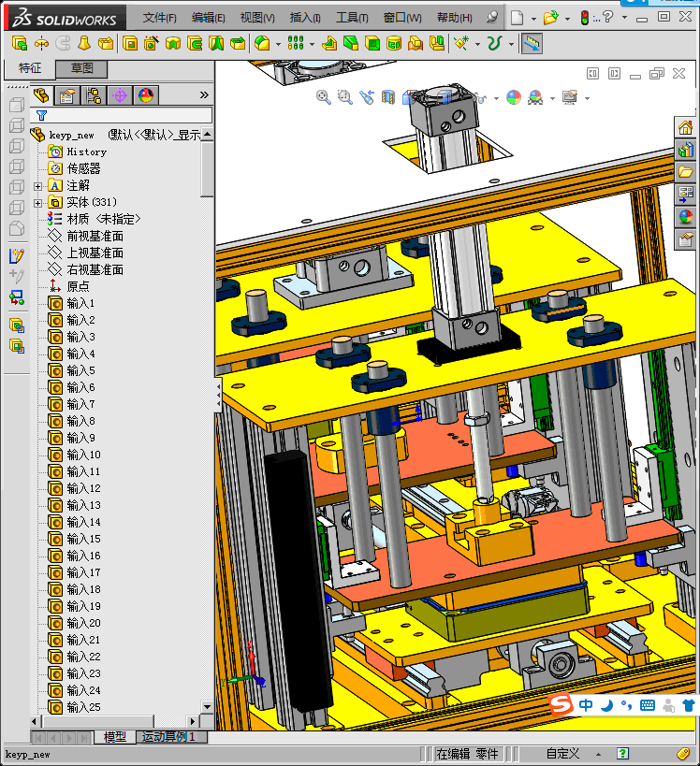Open the DisplayManager color sphere tab
Screen dimensions: 700x766
coord(145,94)
